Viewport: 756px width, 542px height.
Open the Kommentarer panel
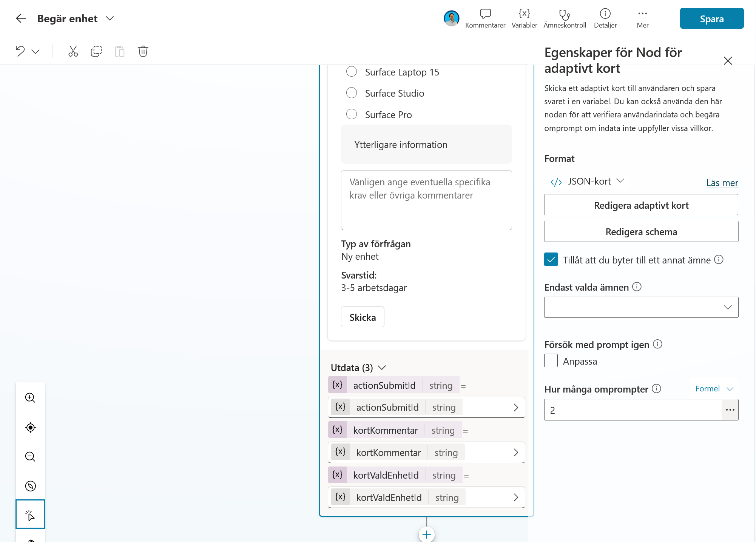pyautogui.click(x=485, y=18)
